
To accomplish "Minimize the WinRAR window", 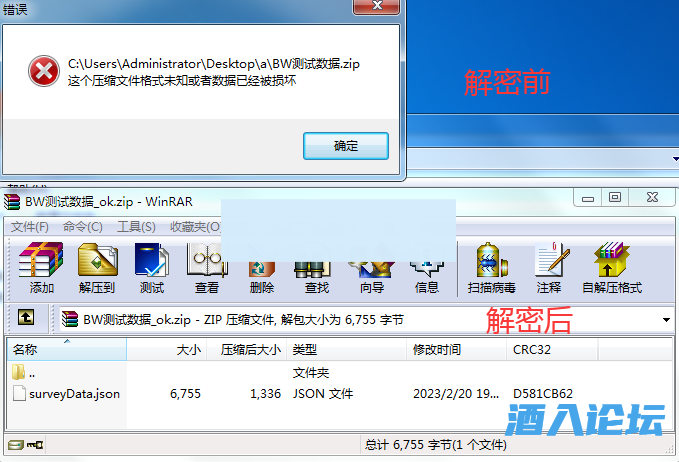I will pos(588,197).
